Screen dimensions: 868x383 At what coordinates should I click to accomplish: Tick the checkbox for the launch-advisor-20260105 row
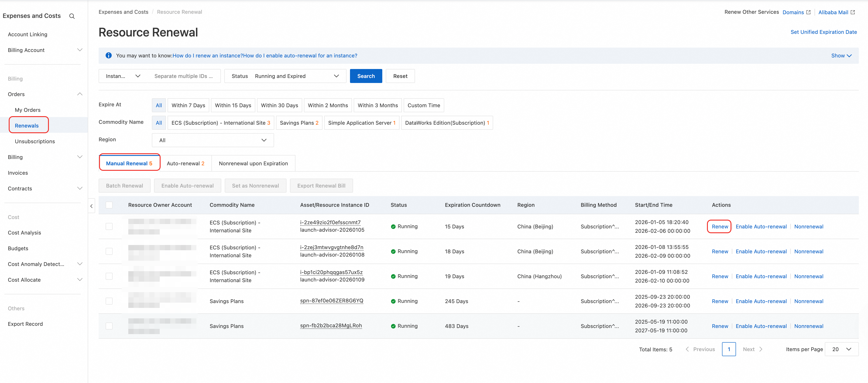coord(109,227)
